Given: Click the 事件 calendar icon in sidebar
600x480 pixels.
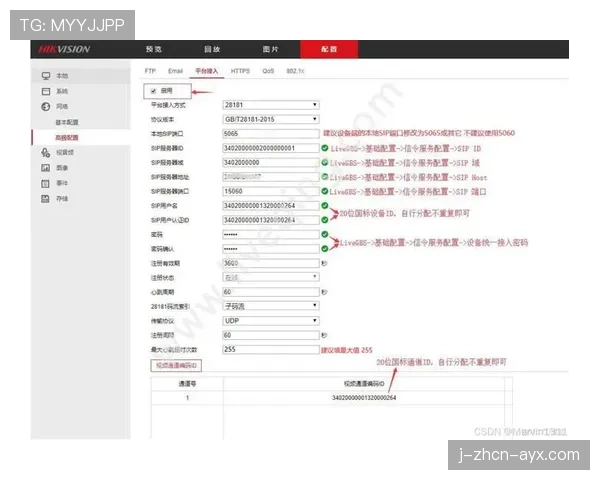Looking at the screenshot, I should pyautogui.click(x=46, y=183).
